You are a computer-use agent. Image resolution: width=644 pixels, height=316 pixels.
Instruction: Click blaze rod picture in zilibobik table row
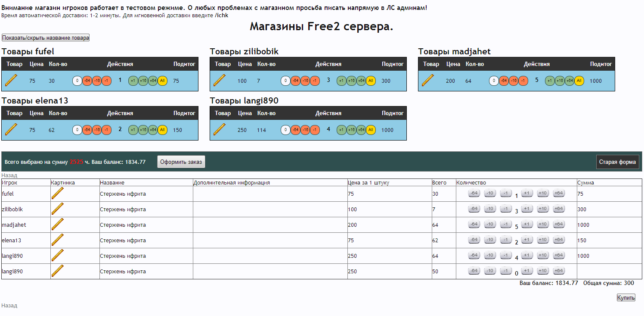pos(58,209)
